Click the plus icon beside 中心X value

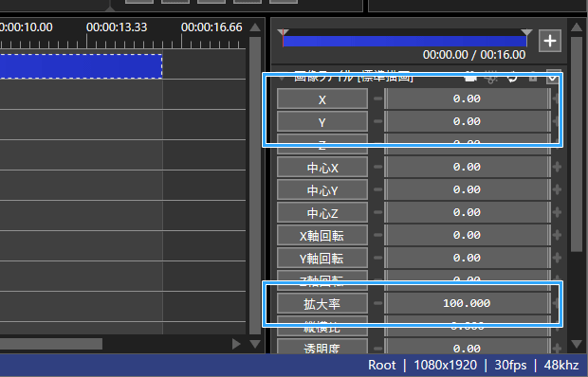pos(557,167)
